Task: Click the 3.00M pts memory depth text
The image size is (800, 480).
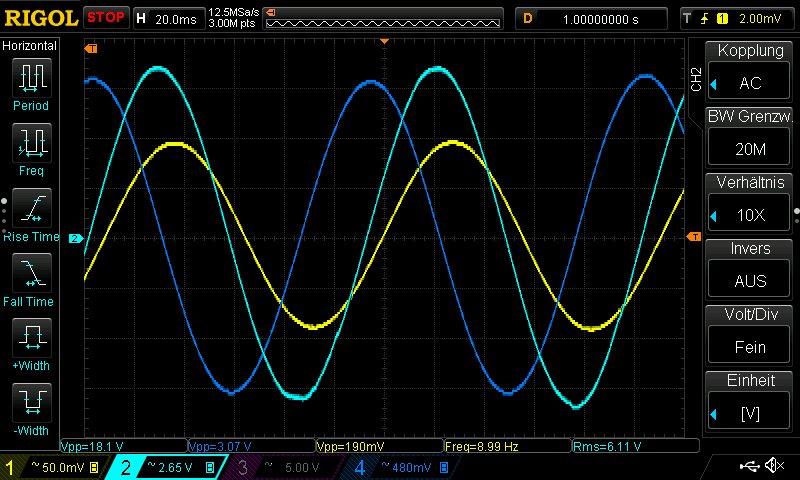Action: (232, 23)
